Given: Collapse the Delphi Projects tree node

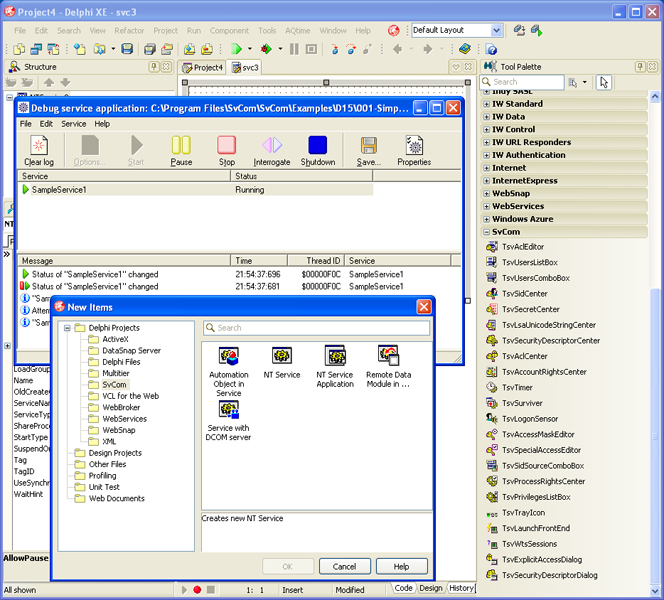Looking at the screenshot, I should coord(67,328).
